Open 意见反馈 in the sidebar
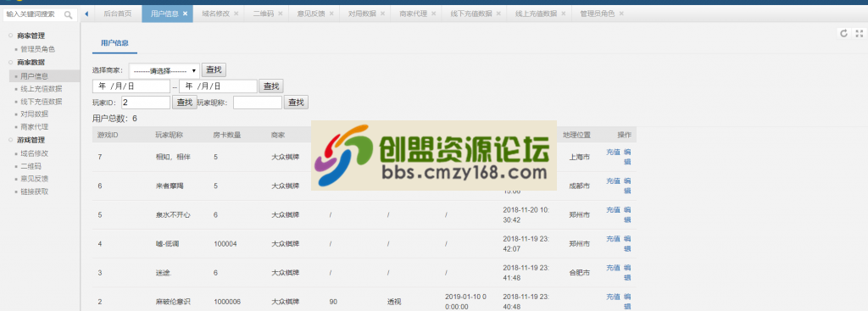 coord(34,179)
